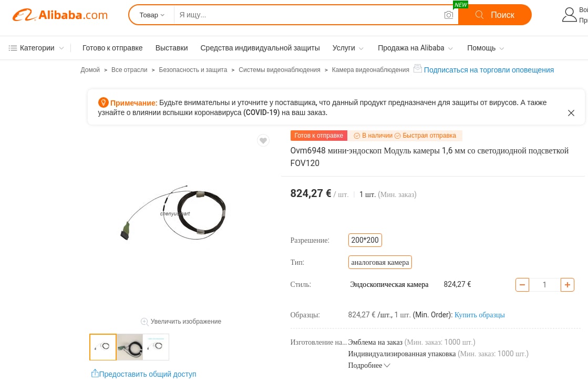Click the orange Поиск search button
Viewport: 588px width, 382px height.
click(494, 15)
